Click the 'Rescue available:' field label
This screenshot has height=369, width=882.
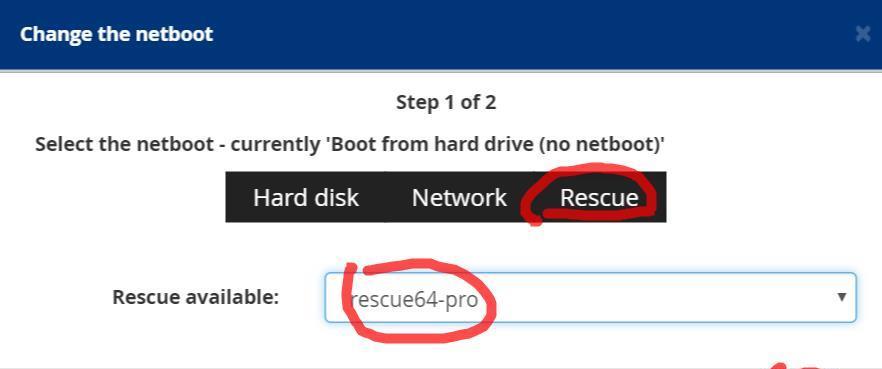[196, 297]
